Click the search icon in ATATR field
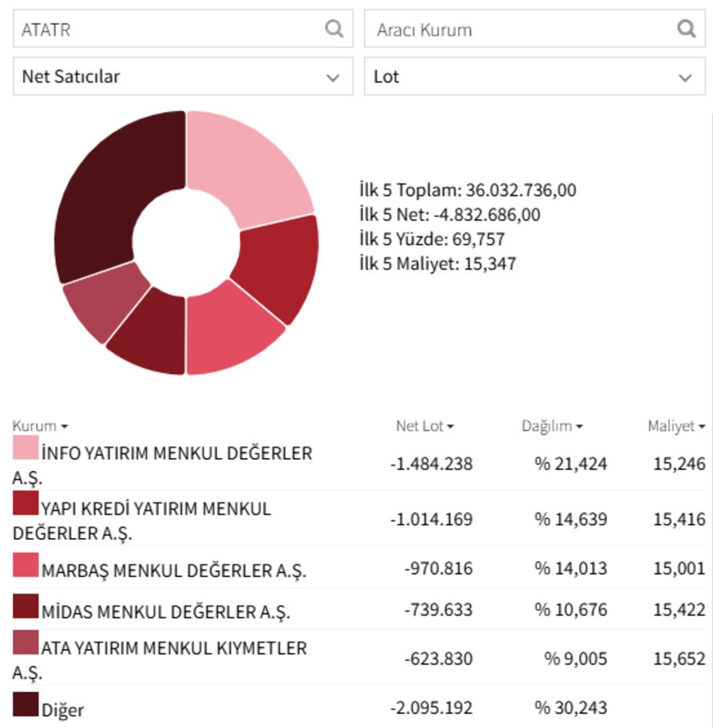 pyautogui.click(x=334, y=29)
